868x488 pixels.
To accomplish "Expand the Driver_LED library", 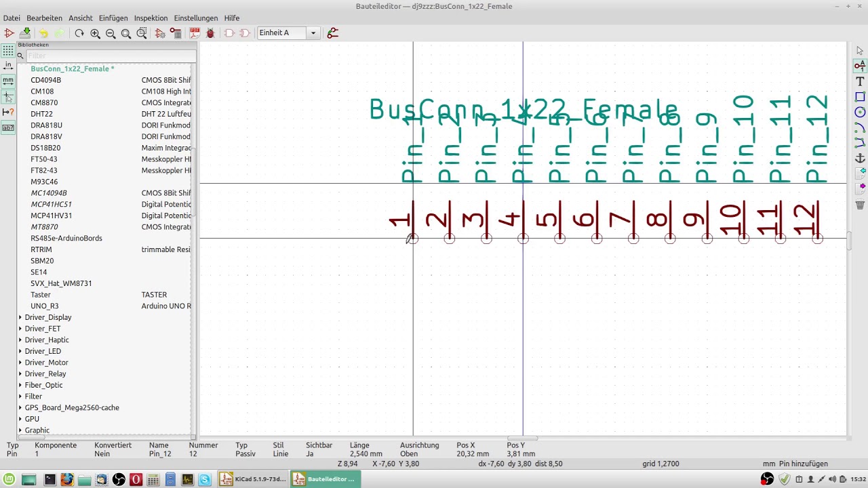I will pyautogui.click(x=20, y=351).
